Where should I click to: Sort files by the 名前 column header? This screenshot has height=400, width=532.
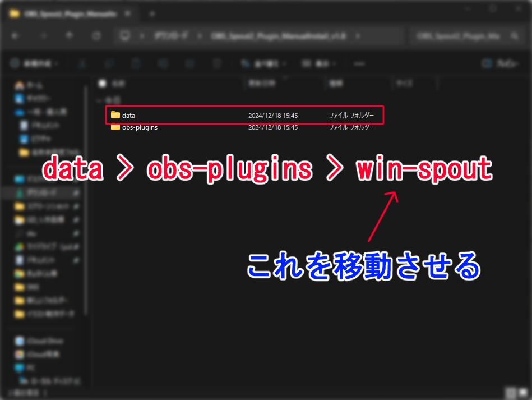[116, 84]
